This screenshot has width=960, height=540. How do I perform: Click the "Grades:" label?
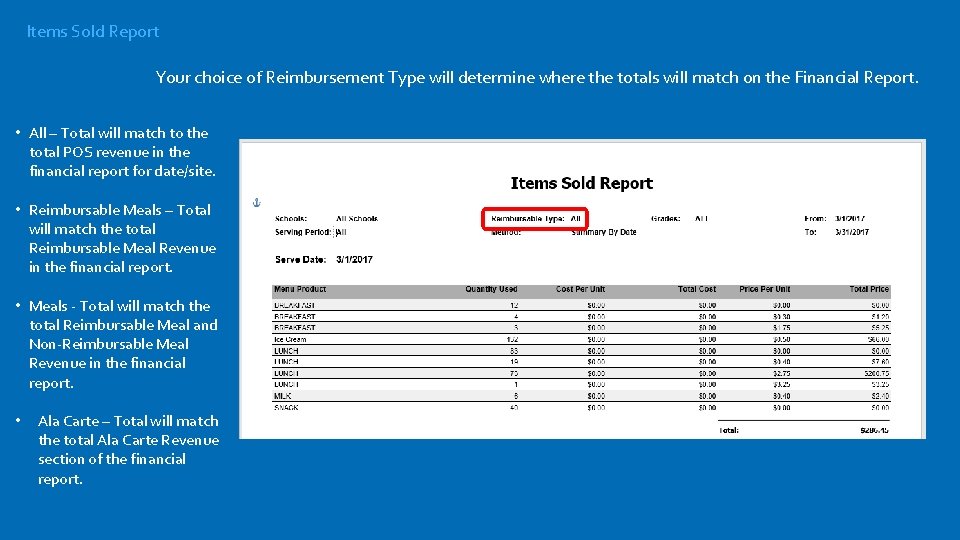[x=666, y=219]
